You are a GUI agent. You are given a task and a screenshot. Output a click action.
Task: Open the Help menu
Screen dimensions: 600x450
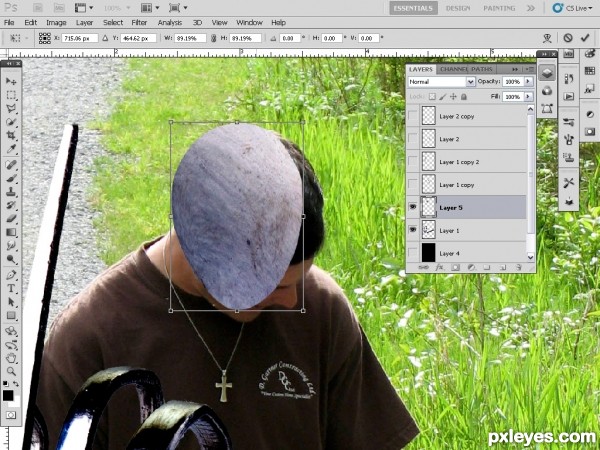click(x=279, y=23)
